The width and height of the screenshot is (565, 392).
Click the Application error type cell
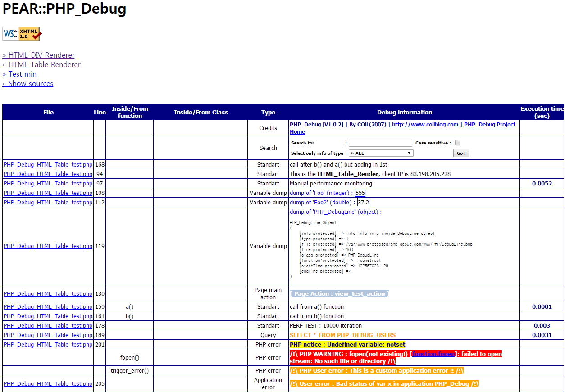pos(268,384)
